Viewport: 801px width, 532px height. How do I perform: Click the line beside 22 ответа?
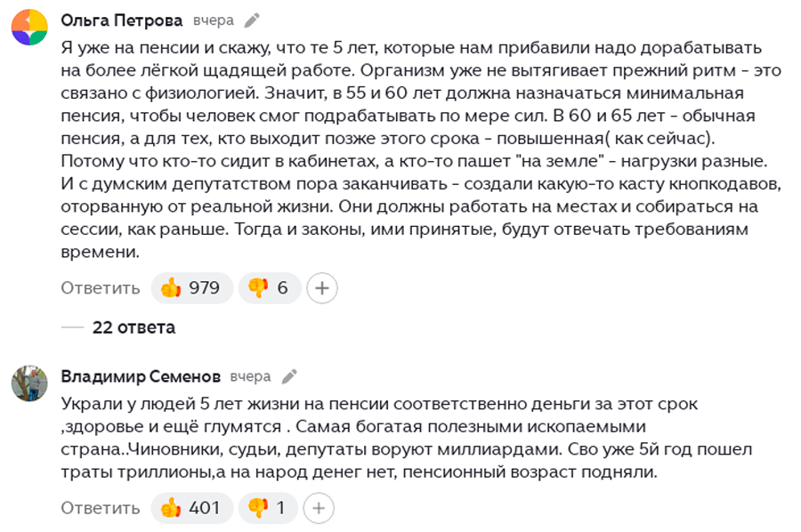72,327
